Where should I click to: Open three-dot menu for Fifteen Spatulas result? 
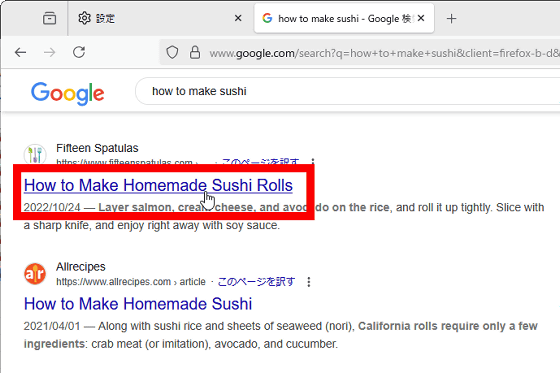point(313,161)
